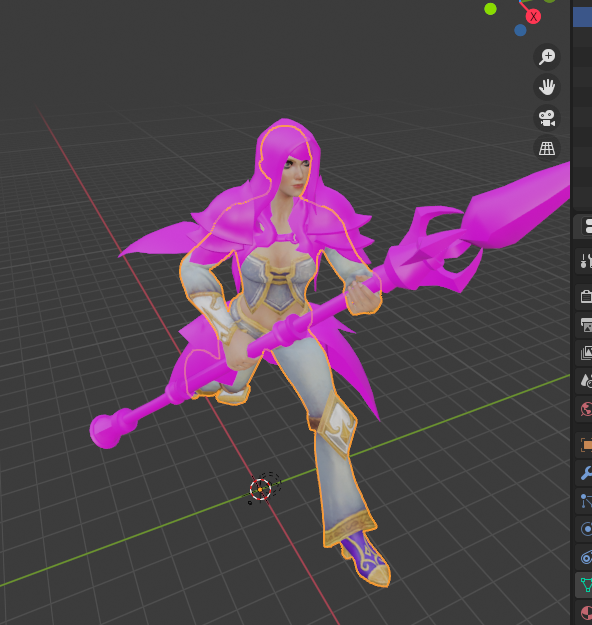Open World properties tab globe icon
Viewport: 592px width, 625px height.
[585, 409]
